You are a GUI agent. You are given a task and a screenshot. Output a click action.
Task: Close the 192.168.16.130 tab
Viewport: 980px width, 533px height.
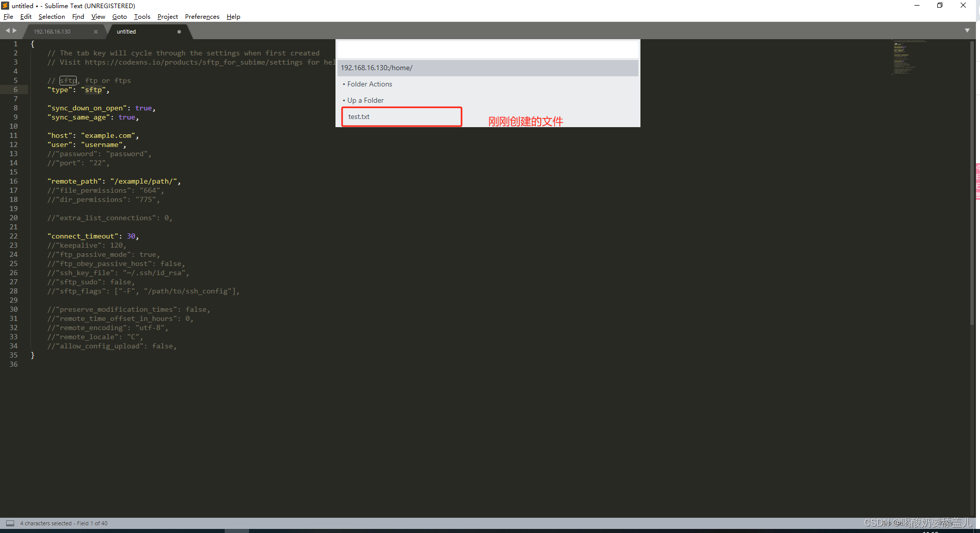coord(96,32)
